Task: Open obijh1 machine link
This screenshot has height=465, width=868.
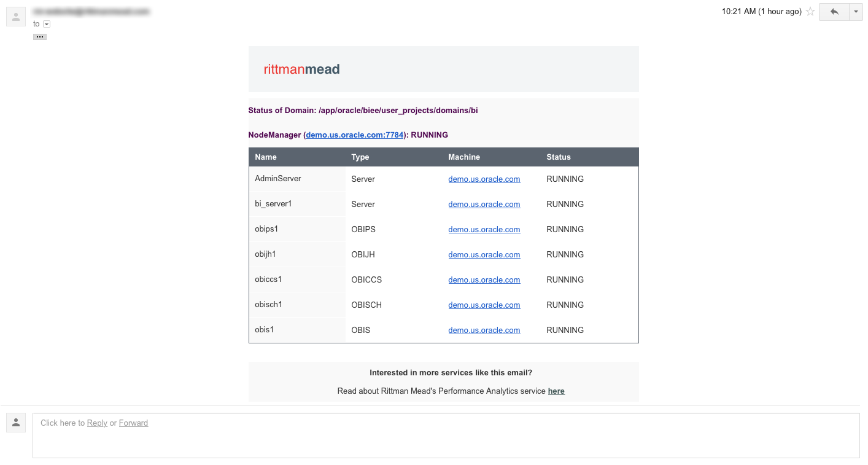Action: 484,255
